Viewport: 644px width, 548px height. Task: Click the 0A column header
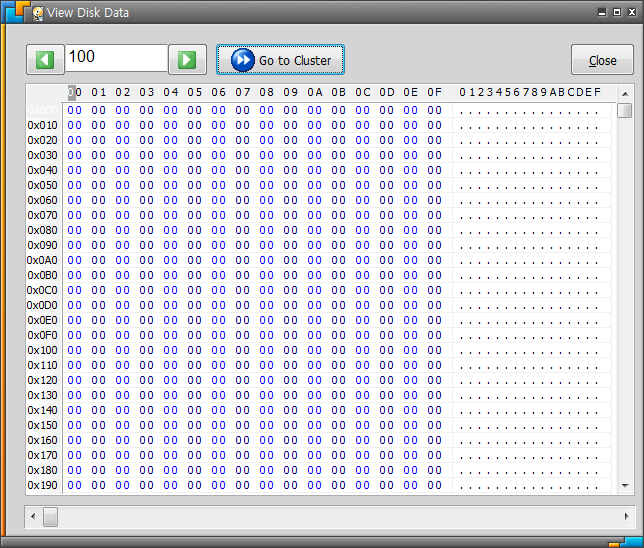coord(314,92)
